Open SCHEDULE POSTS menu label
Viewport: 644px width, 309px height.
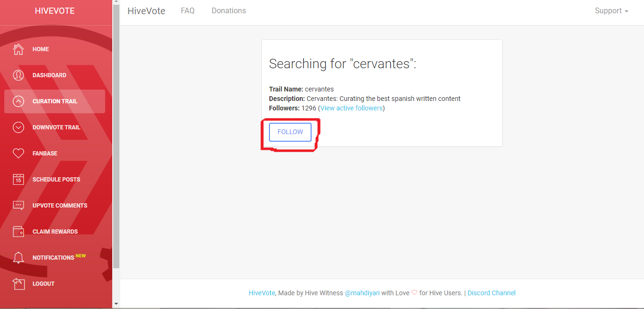56,180
